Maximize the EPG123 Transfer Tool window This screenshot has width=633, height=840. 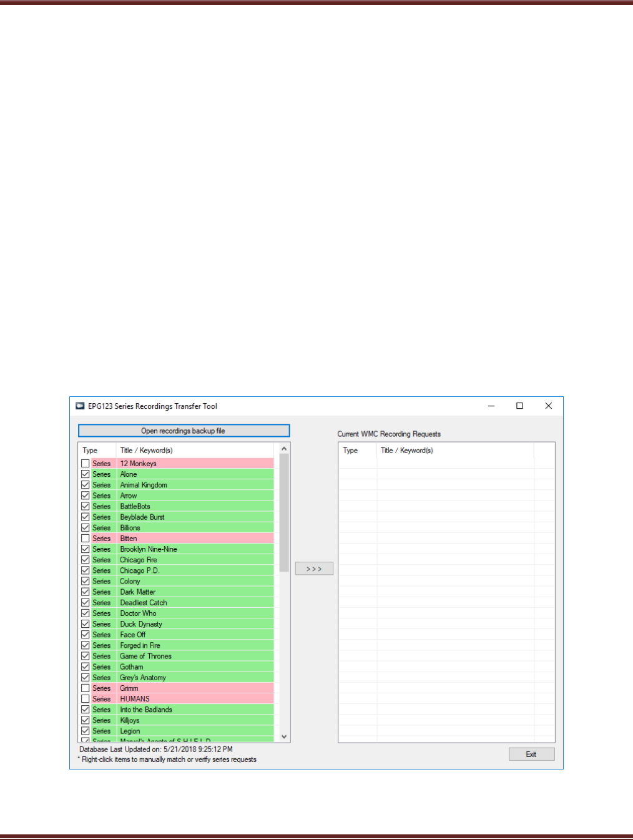click(x=519, y=406)
